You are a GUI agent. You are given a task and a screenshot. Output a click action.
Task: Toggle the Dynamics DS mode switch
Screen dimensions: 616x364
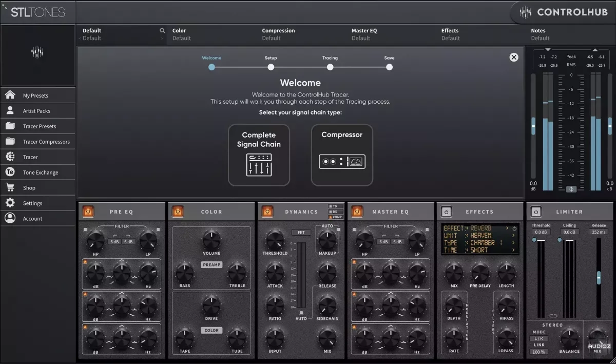336,212
